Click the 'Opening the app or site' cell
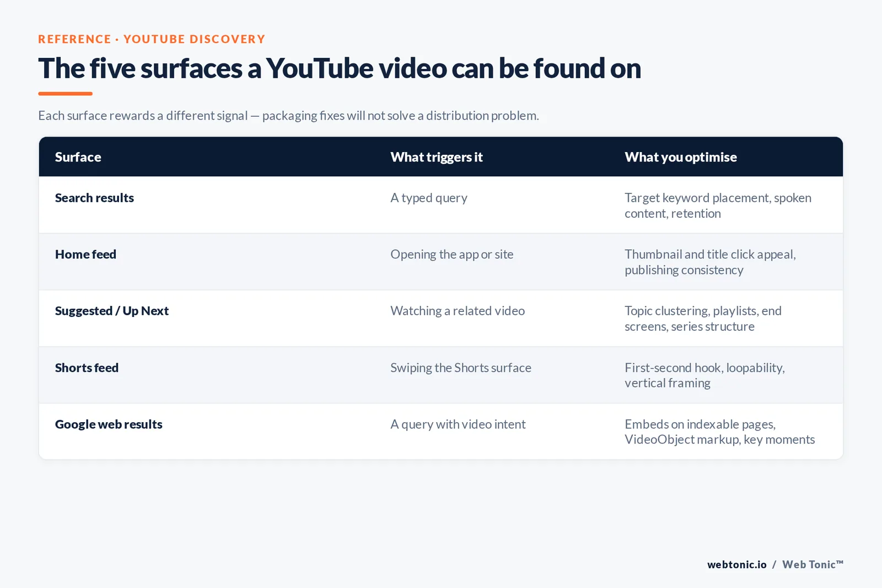Screen dimensions: 882x588 coord(451,255)
